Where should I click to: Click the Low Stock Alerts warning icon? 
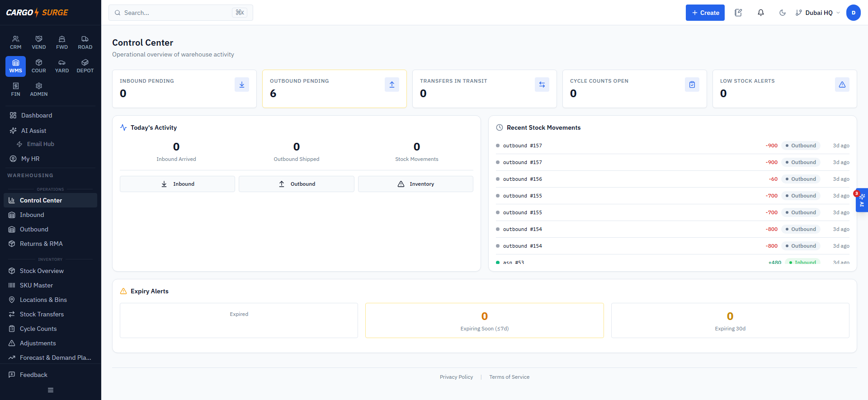click(x=842, y=85)
